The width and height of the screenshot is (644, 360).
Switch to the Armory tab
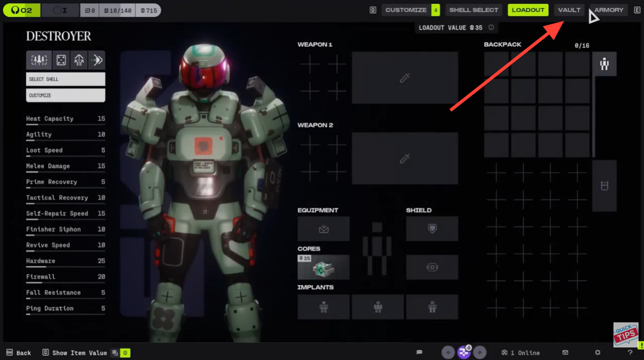609,10
